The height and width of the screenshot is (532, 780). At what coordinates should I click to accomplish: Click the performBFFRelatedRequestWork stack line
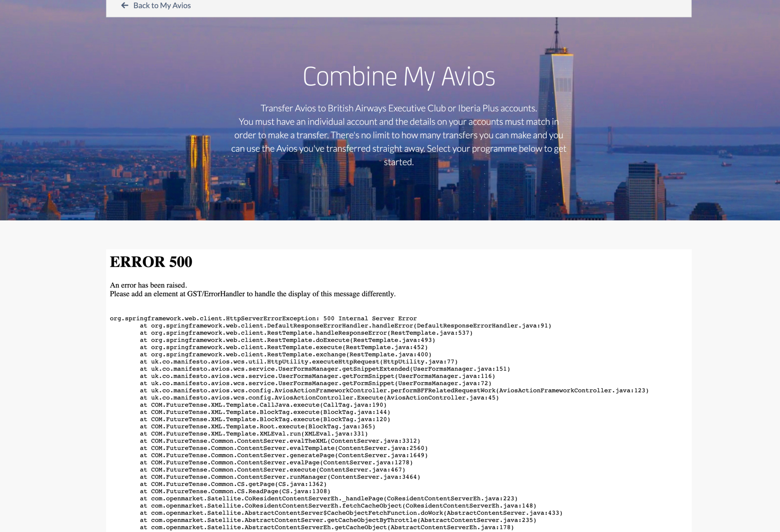394,390
